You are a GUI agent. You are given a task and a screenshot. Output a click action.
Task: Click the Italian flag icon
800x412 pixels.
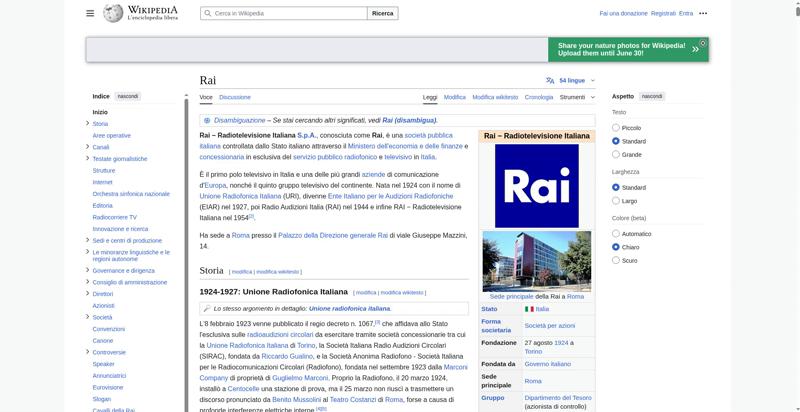coord(529,309)
